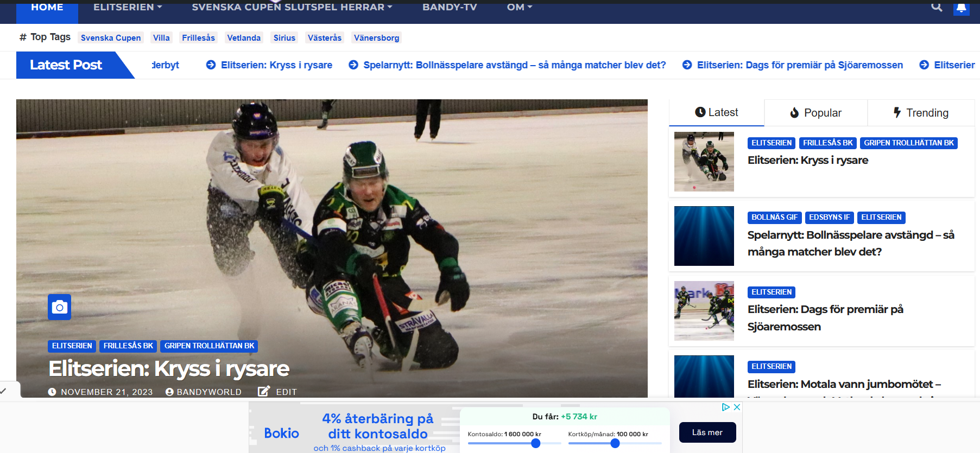The height and width of the screenshot is (453, 980).
Task: Expand Svenska Cupen Slutspel Herrar menu
Action: [292, 8]
